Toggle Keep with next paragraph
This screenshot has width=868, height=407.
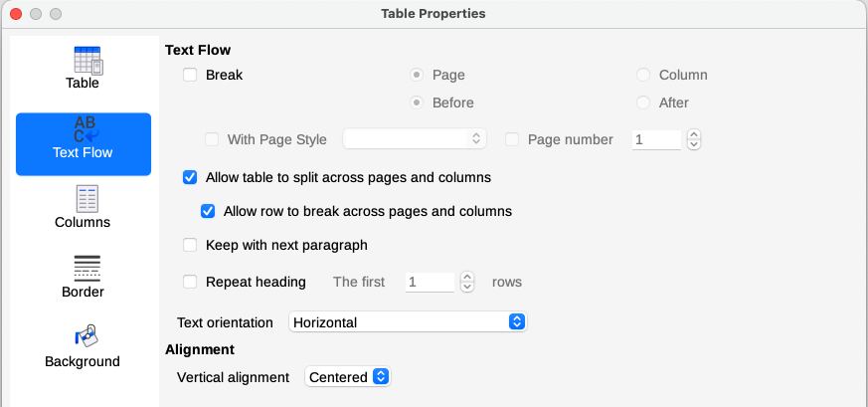190,245
